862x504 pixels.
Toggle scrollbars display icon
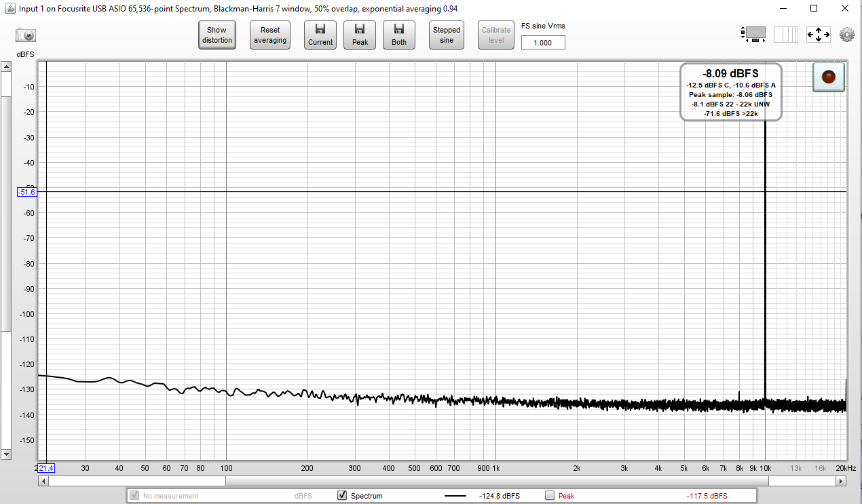click(754, 34)
